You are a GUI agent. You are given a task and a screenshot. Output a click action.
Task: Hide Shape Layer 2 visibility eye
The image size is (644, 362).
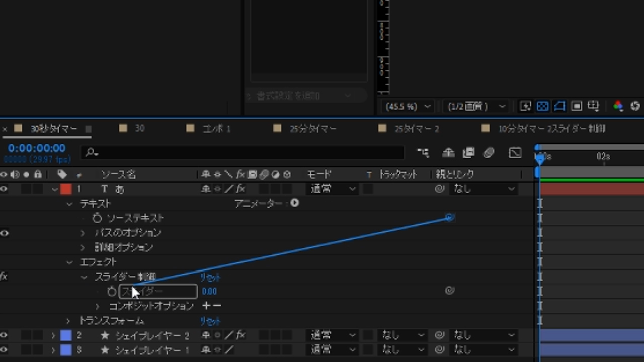pyautogui.click(x=5, y=335)
